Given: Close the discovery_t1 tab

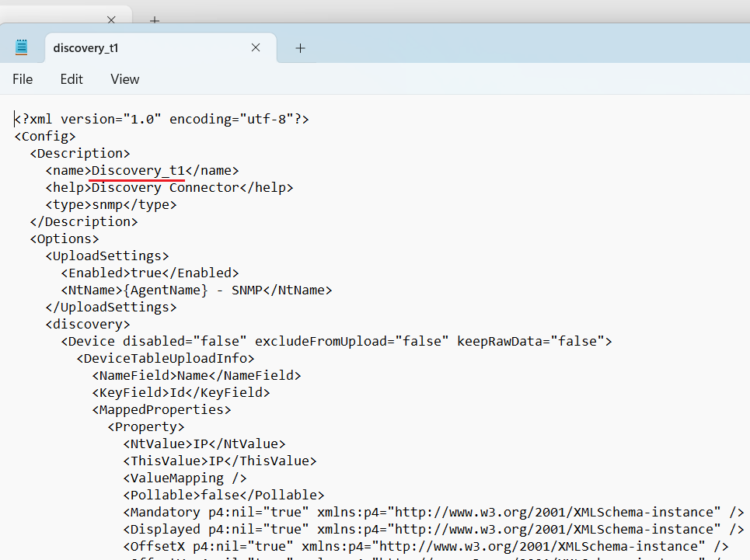Looking at the screenshot, I should point(255,47).
